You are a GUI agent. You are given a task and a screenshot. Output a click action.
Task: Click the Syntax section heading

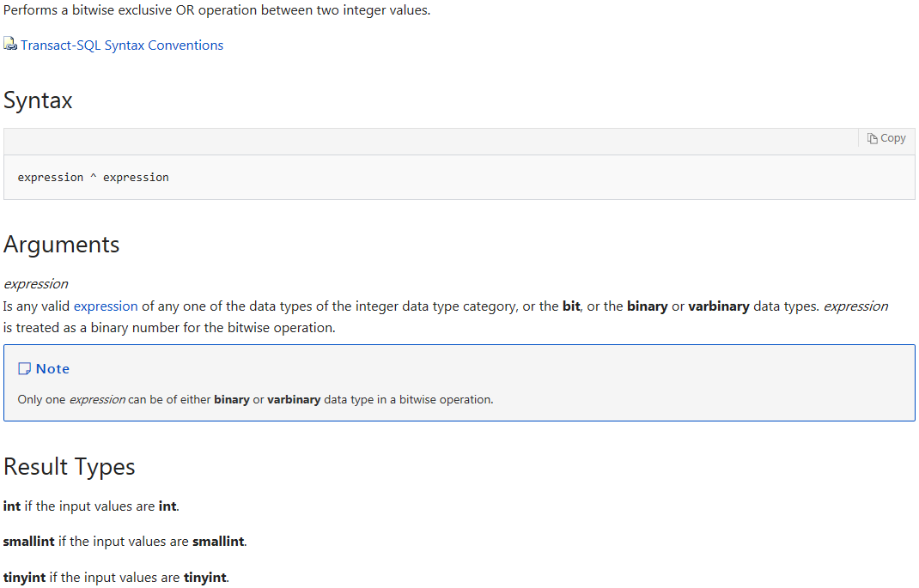(x=38, y=100)
